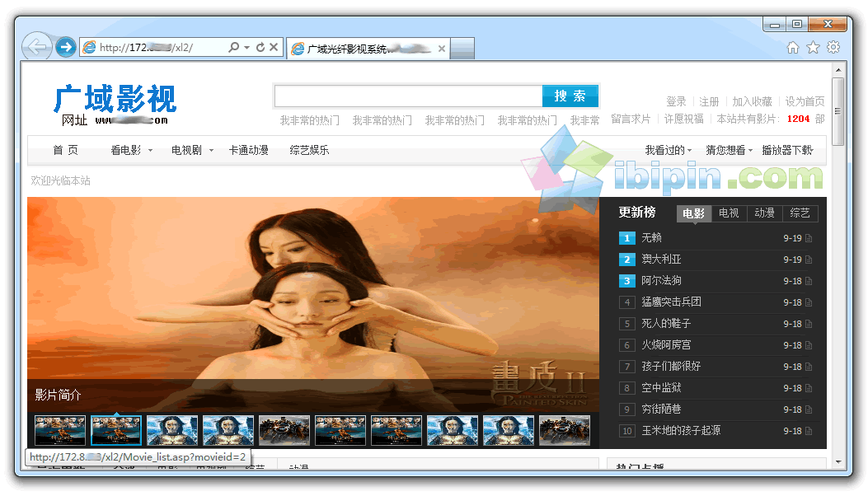Image resolution: width=868 pixels, height=496 pixels.
Task: Open 阿尔法狗 in the update ranking
Action: (x=662, y=281)
